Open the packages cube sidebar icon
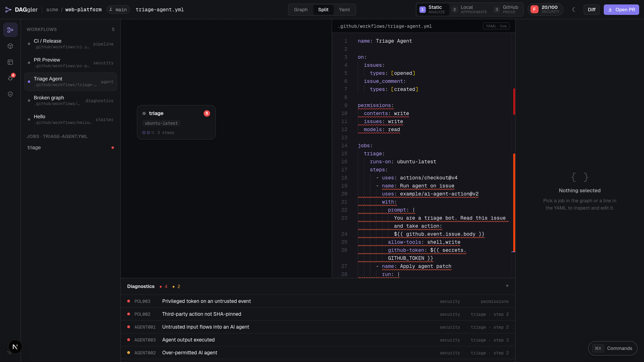This screenshot has width=644, height=362. [x=10, y=46]
